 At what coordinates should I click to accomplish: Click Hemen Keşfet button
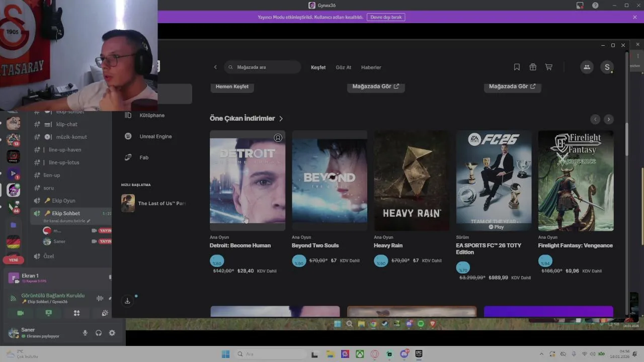point(232,86)
